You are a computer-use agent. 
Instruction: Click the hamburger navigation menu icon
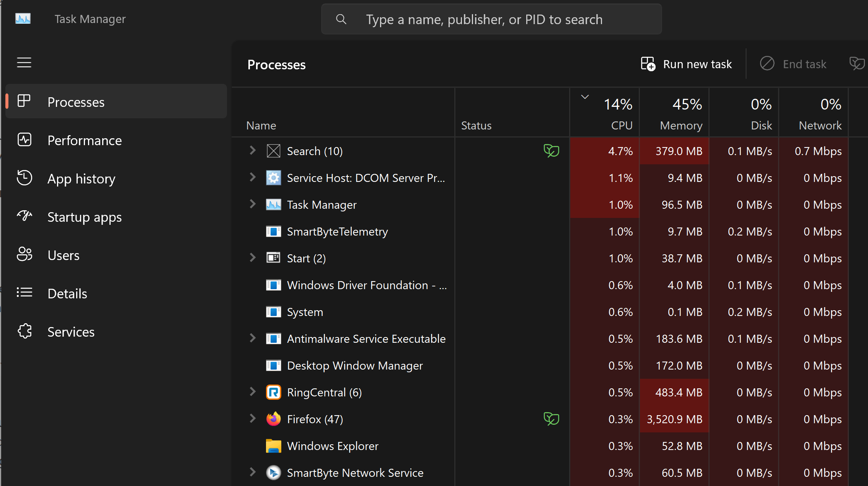pos(24,62)
